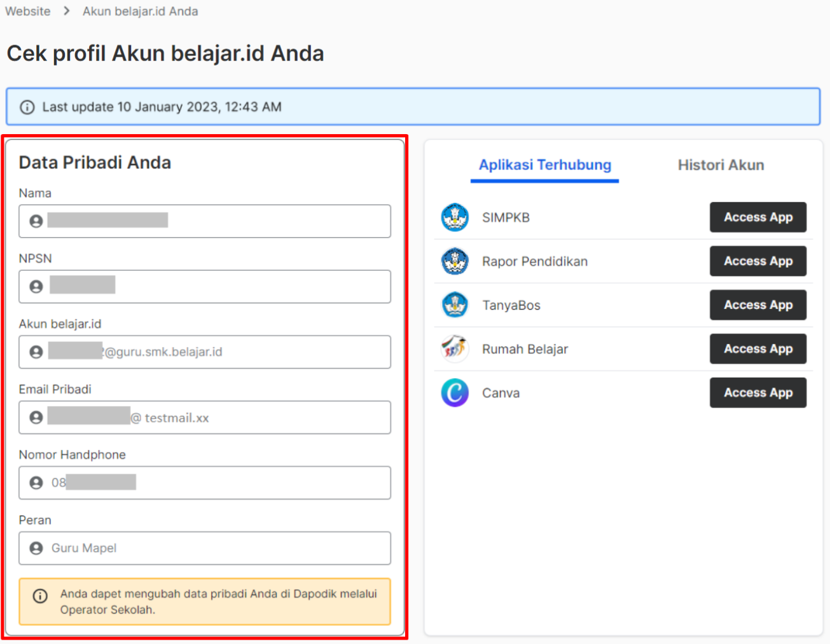The image size is (830, 644).
Task: Launch TanyaBos via Access App
Action: point(758,305)
